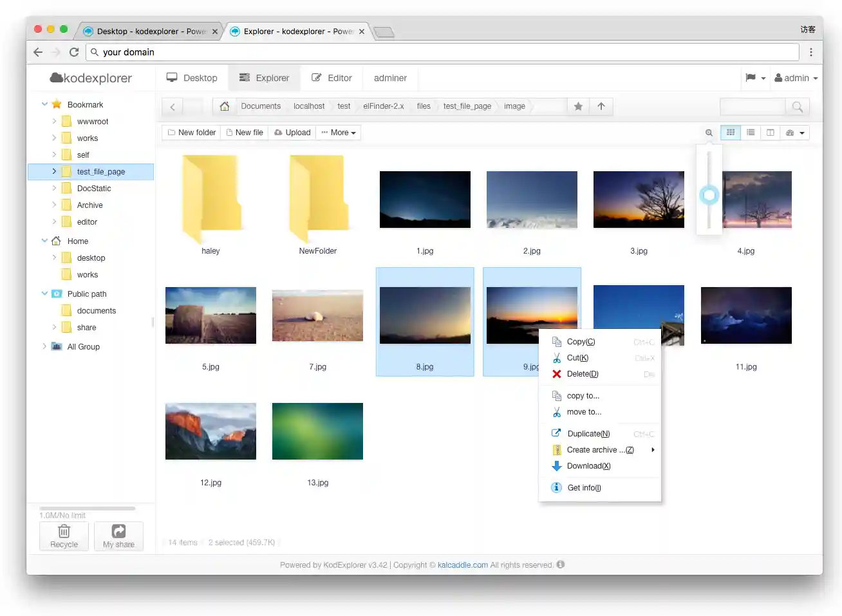Open the search magnifier in top toolbar
The image size is (842, 616).
pyautogui.click(x=798, y=107)
